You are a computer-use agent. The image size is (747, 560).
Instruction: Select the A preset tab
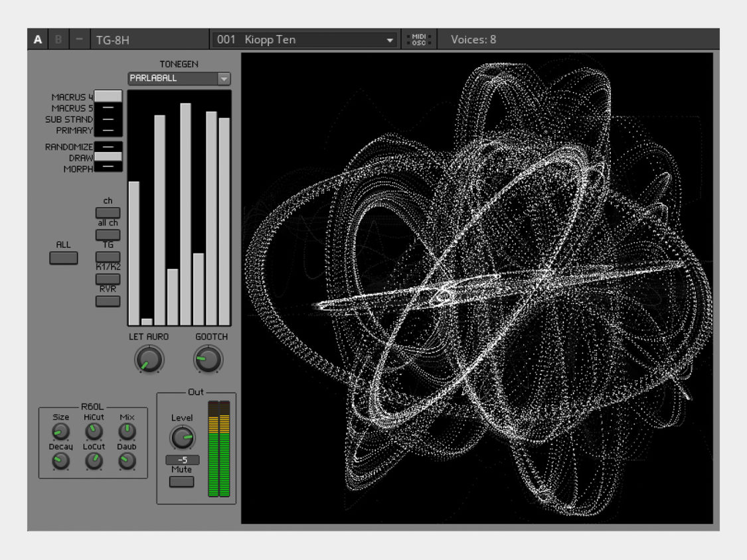tap(38, 38)
